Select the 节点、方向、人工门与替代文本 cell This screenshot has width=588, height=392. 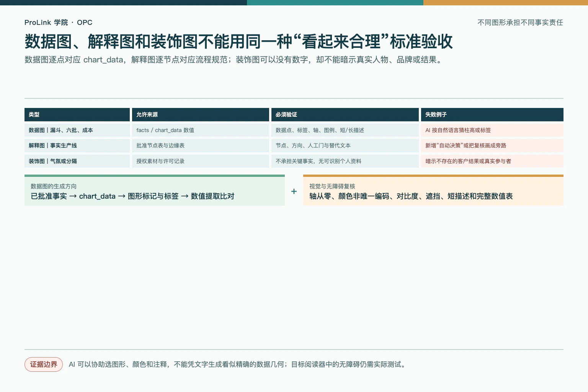click(345, 145)
